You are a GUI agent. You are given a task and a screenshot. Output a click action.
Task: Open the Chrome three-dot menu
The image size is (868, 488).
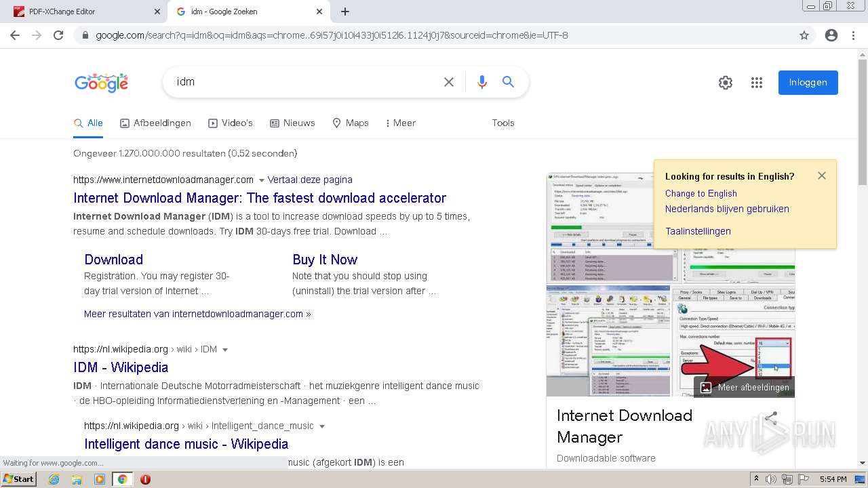click(853, 35)
